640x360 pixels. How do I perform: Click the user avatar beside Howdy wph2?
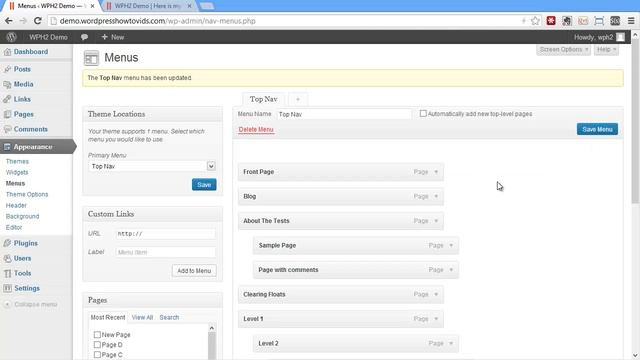click(x=620, y=37)
